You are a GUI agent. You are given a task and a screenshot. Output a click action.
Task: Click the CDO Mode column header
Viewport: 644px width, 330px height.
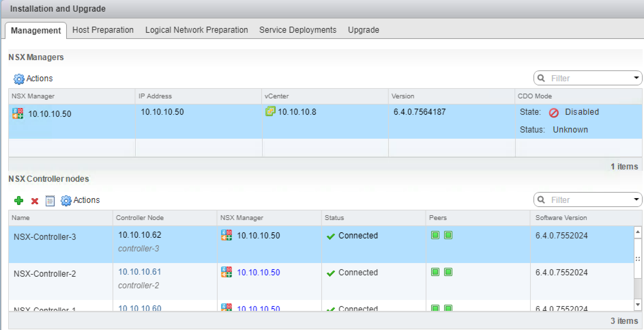[x=579, y=96]
